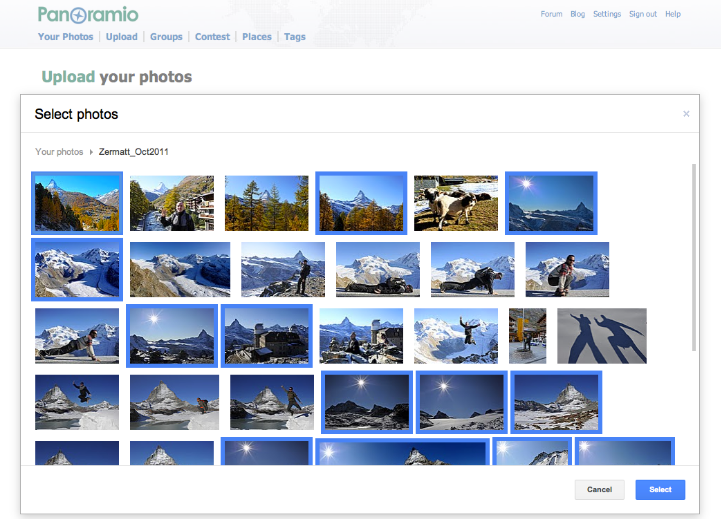Open the Your Photos tab
This screenshot has height=519, width=721.
click(x=65, y=37)
